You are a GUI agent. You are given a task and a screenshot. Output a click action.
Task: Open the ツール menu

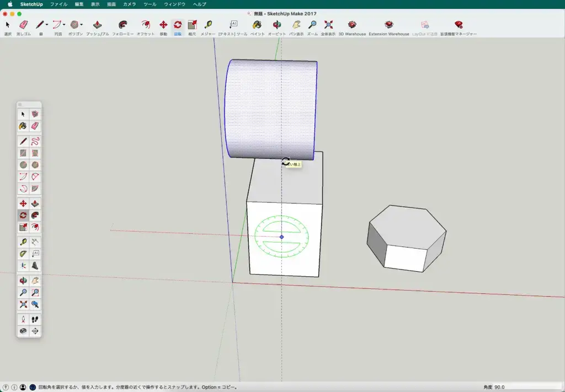(150, 4)
